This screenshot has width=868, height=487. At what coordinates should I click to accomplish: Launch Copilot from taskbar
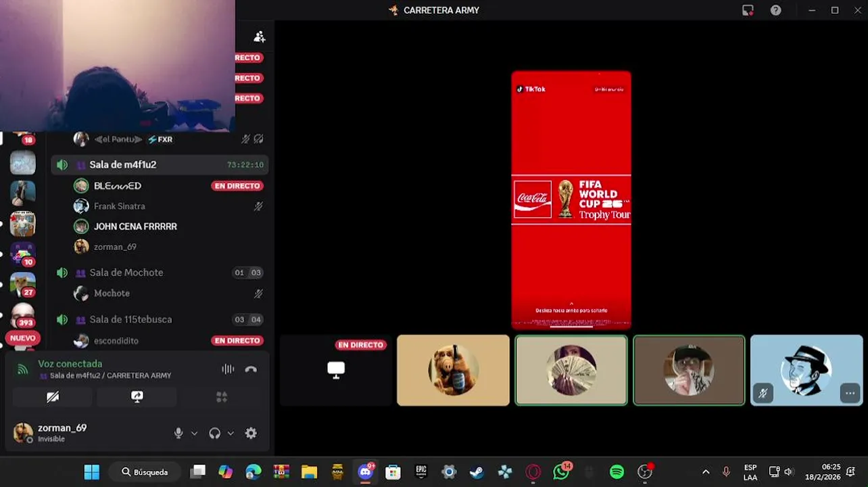[x=225, y=472]
